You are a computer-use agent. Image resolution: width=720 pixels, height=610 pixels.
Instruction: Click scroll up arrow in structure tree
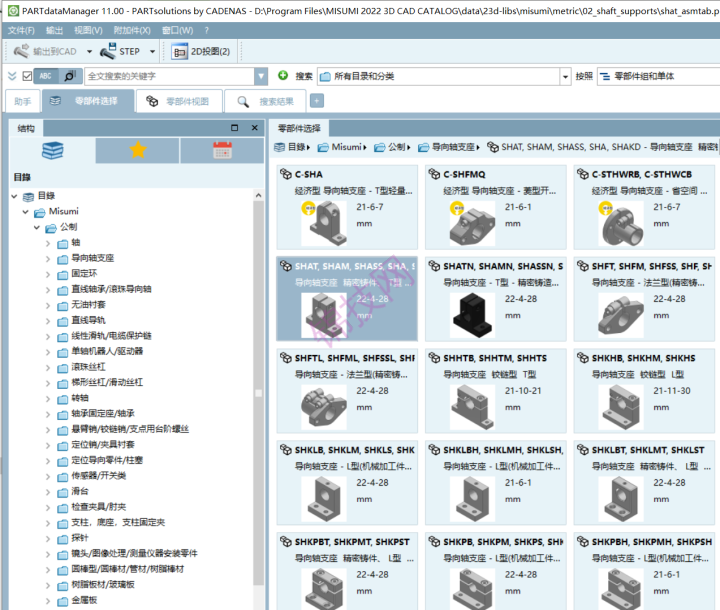tap(259, 196)
